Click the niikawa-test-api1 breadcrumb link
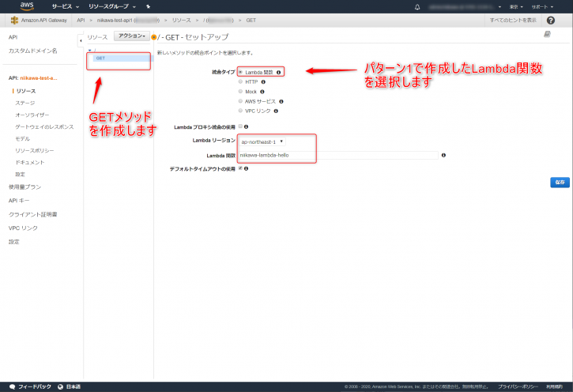Image resolution: width=573 pixels, height=392 pixels. coord(128,20)
